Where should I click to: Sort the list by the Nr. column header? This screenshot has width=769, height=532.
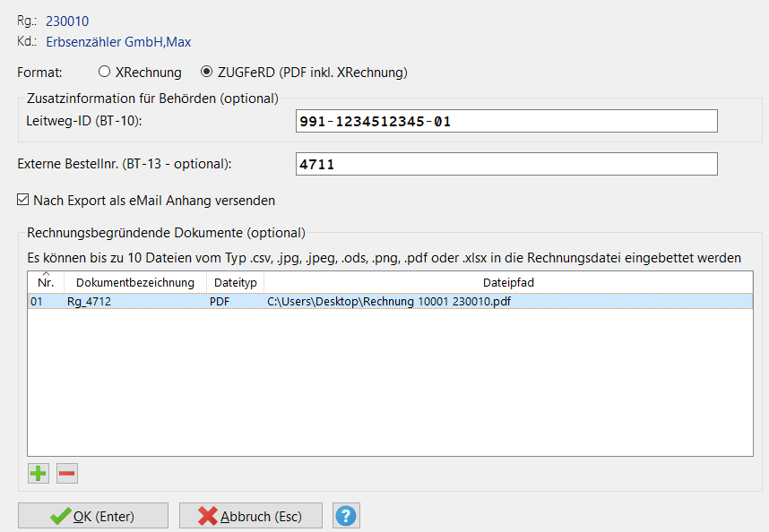[x=46, y=282]
